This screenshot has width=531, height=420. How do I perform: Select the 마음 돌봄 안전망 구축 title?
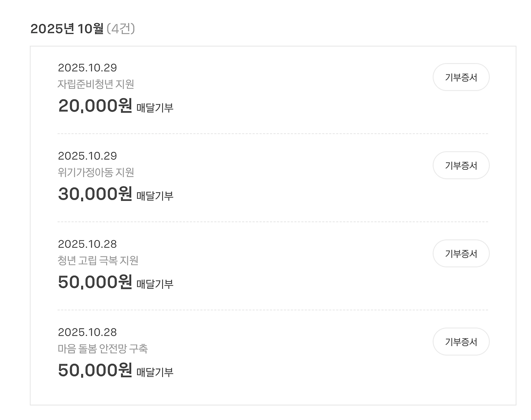tap(102, 349)
